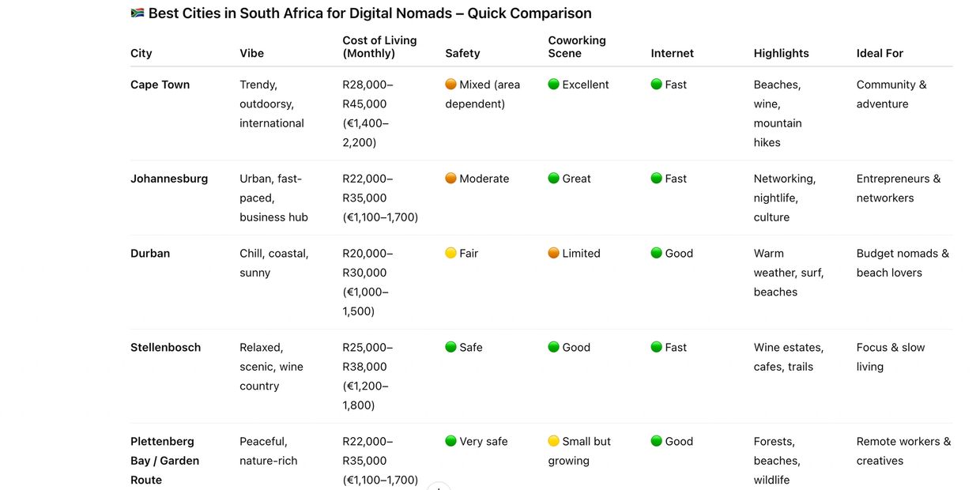Click the orange dot beside Cape Town's Mixed safety
Viewport: 980px width, 490px height.
coord(450,85)
